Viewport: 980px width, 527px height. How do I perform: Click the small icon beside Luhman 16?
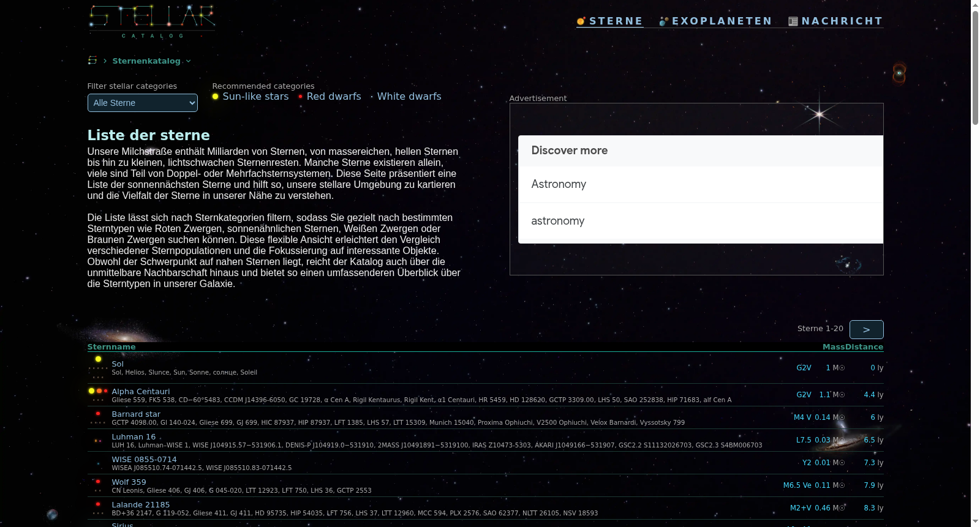click(98, 440)
